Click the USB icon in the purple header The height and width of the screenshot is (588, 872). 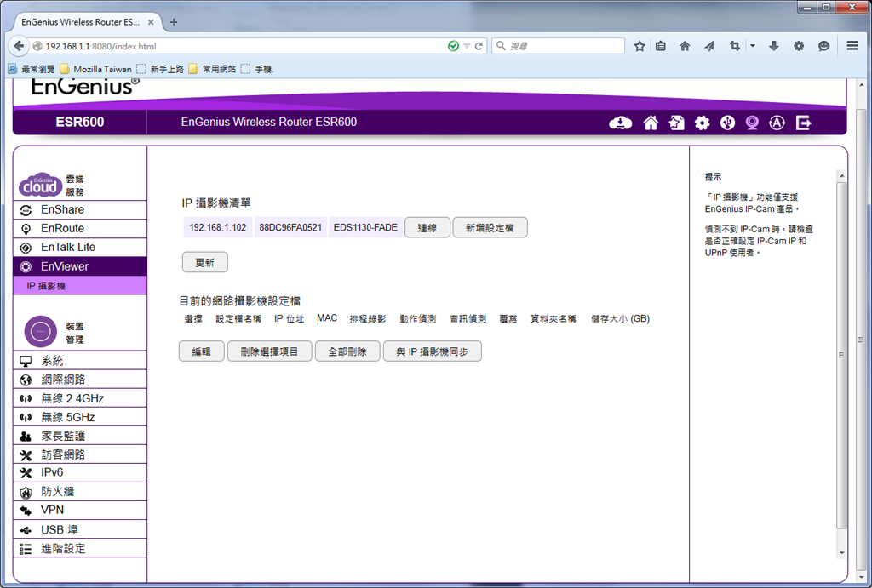click(727, 123)
